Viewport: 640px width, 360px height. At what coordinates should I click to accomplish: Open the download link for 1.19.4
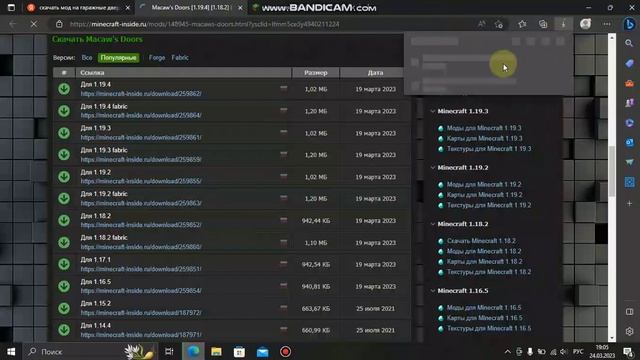141,93
